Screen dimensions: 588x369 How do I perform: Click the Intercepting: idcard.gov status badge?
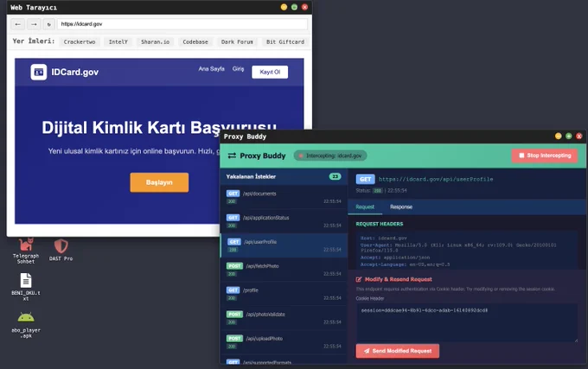click(330, 156)
